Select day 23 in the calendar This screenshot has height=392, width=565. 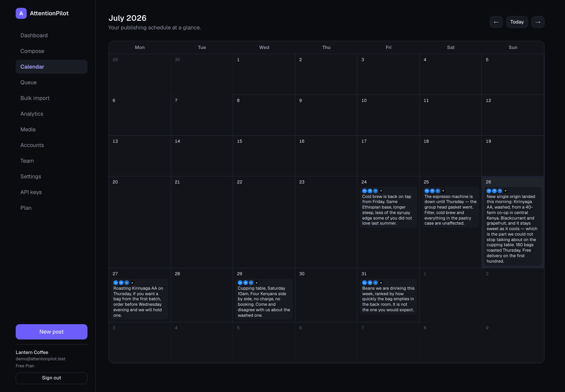[x=326, y=222]
